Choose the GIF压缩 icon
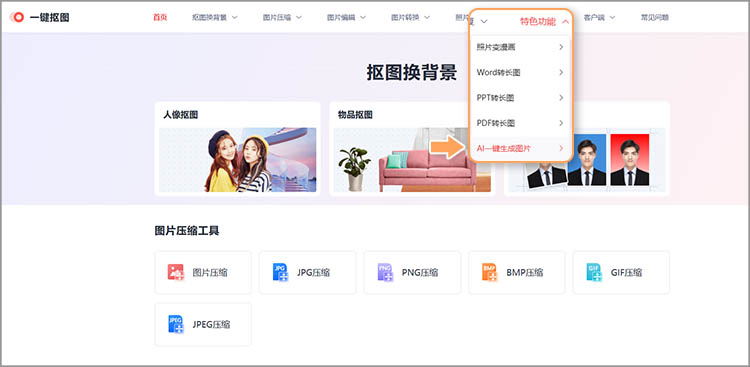This screenshot has height=367, width=750. [594, 272]
